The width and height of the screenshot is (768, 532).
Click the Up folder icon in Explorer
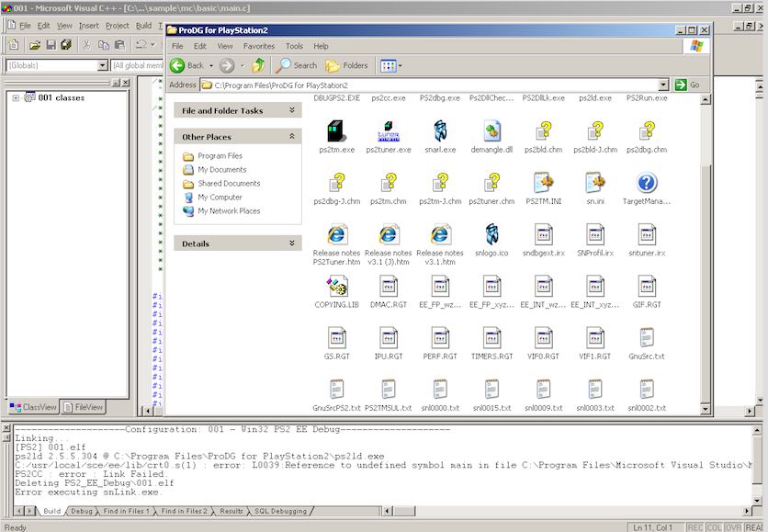click(x=258, y=65)
